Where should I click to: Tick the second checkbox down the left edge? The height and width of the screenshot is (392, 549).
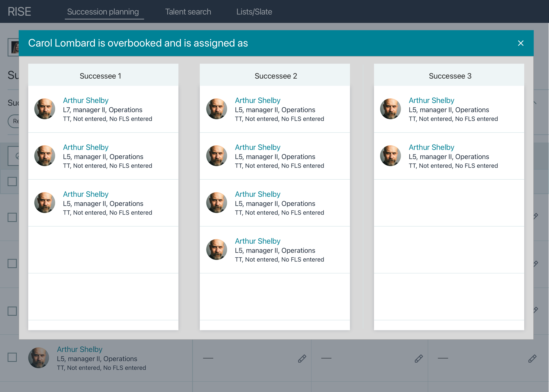point(12,217)
